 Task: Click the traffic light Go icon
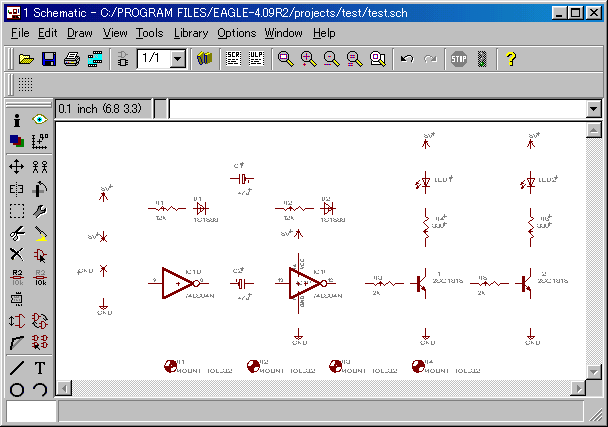(482, 59)
